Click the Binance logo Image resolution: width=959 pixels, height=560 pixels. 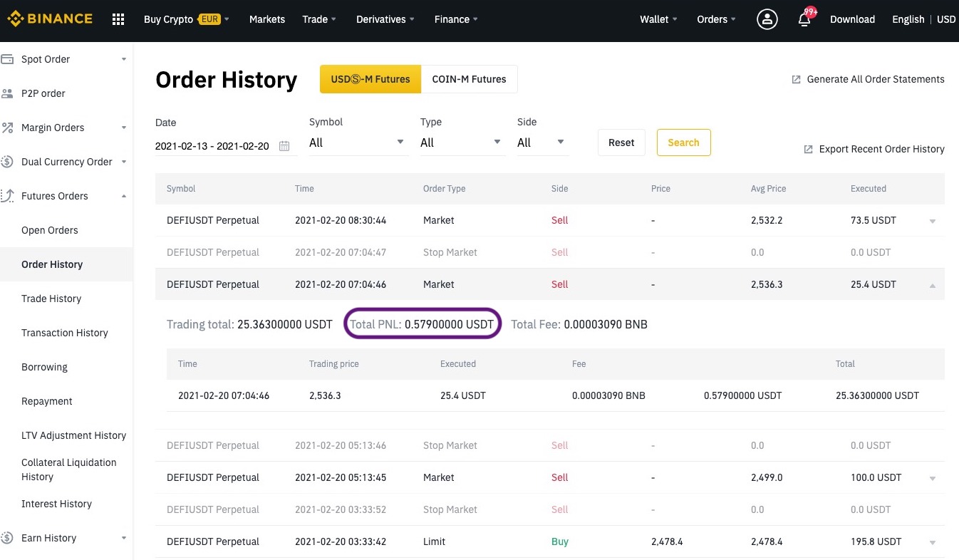[x=50, y=19]
